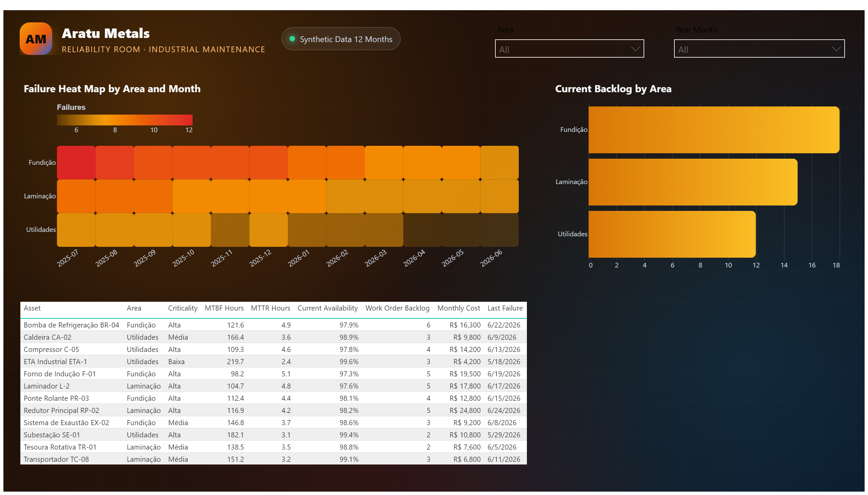
Task: Sort by MTBF Hours column header
Action: (x=224, y=308)
